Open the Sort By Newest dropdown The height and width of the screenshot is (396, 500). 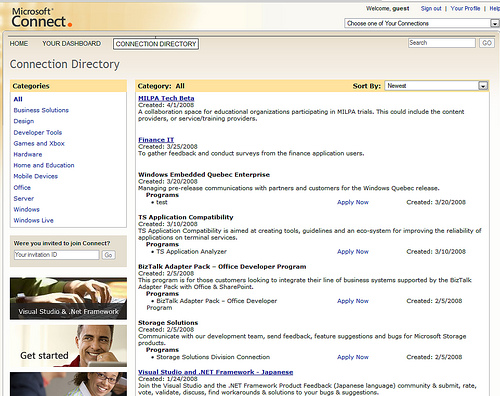pyautogui.click(x=436, y=86)
